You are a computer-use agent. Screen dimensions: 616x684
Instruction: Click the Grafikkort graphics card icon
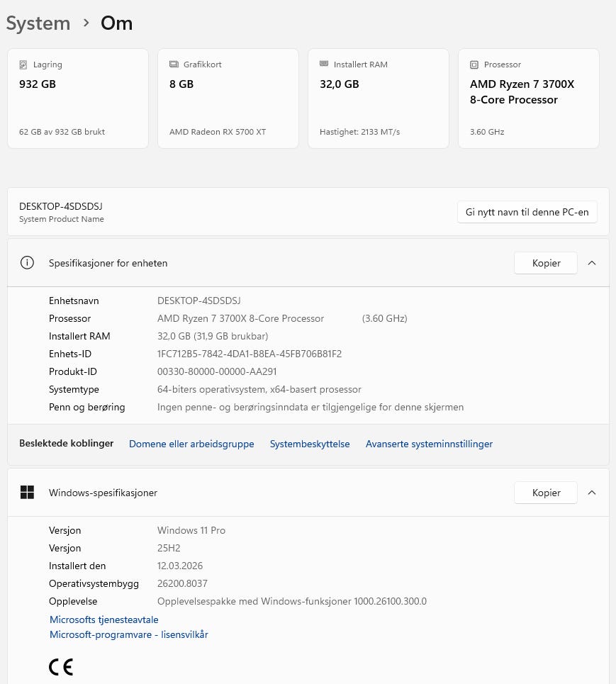click(x=174, y=64)
